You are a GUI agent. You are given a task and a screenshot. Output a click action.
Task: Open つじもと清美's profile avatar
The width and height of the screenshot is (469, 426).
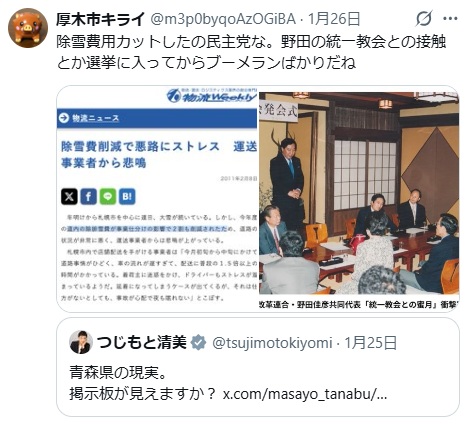81,342
